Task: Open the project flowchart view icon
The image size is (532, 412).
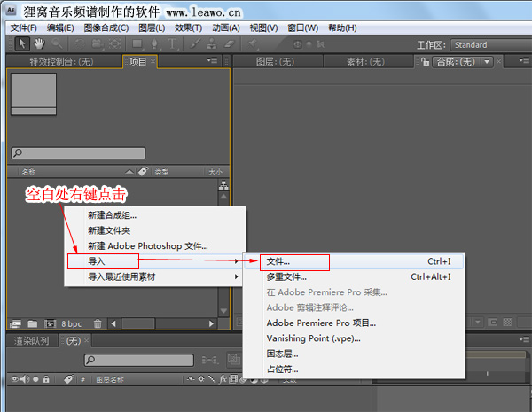Action: (x=223, y=185)
